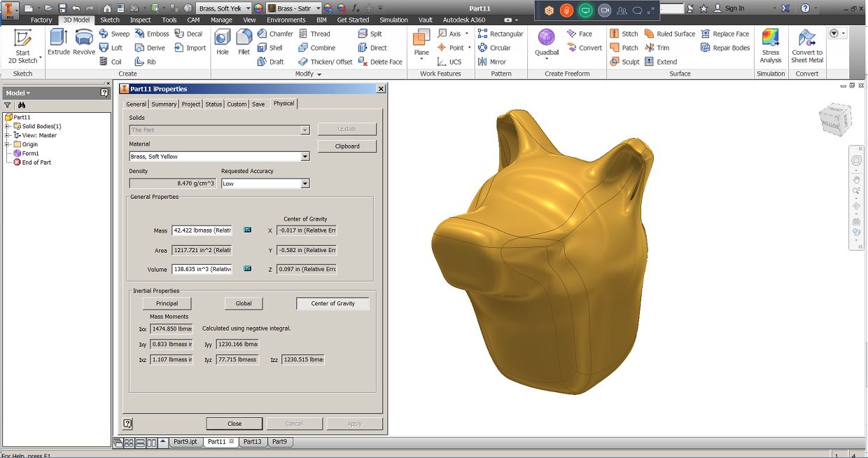Select the Extrude tool
Image resolution: width=868 pixels, height=458 pixels.
[59, 43]
